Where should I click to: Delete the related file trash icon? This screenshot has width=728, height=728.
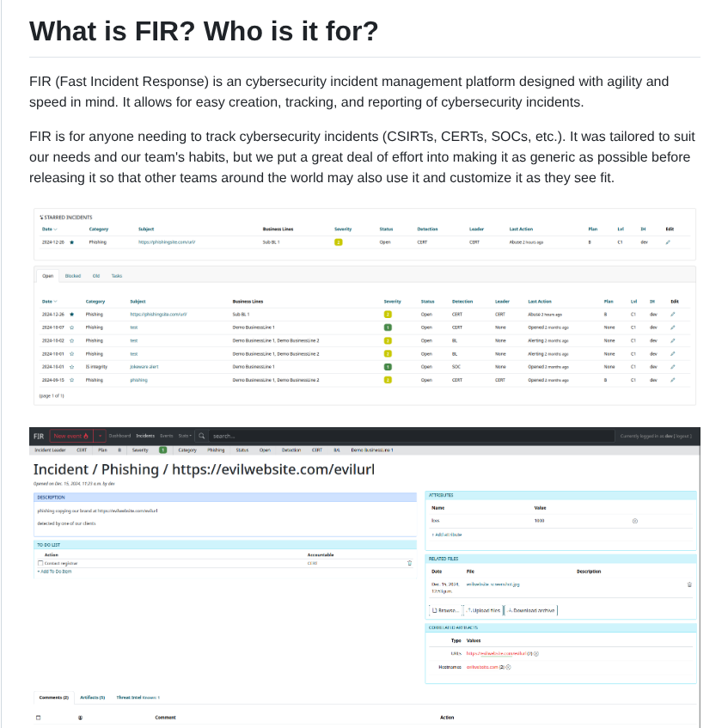(689, 584)
